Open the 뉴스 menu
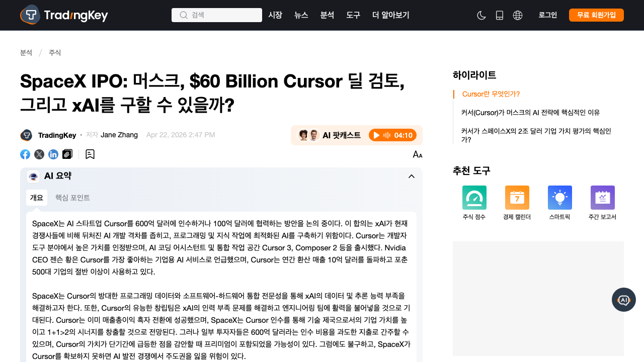Image resolution: width=644 pixels, height=362 pixels. click(x=301, y=15)
